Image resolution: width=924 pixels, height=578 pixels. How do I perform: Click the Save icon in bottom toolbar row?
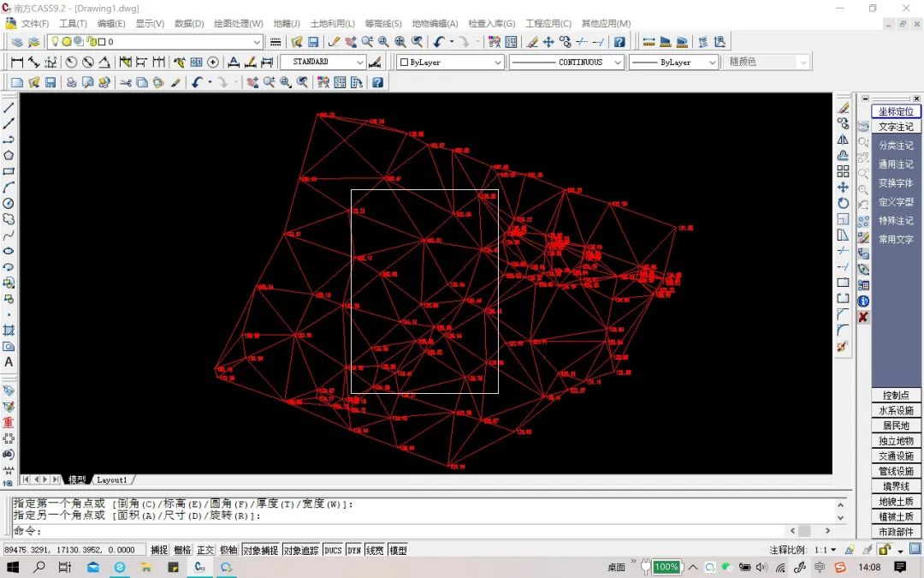(50, 82)
